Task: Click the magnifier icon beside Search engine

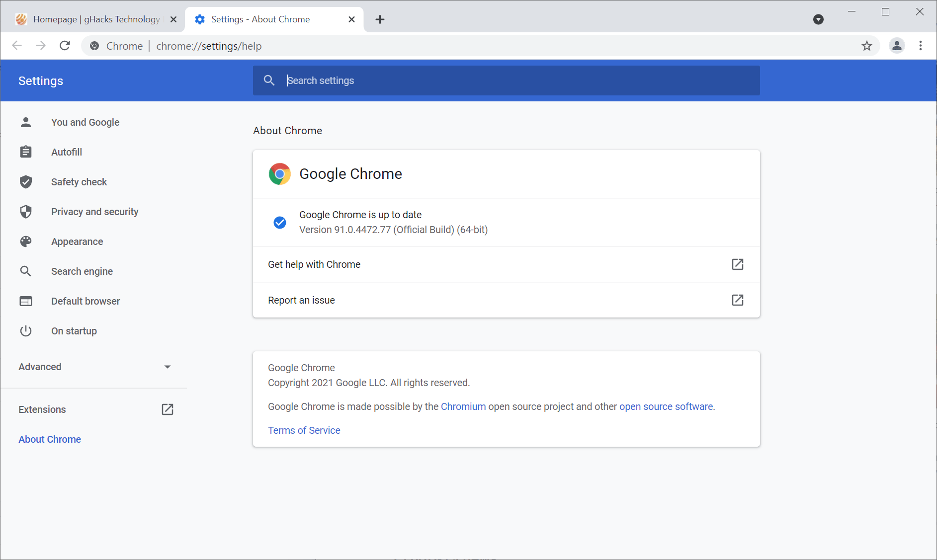Action: (26, 271)
